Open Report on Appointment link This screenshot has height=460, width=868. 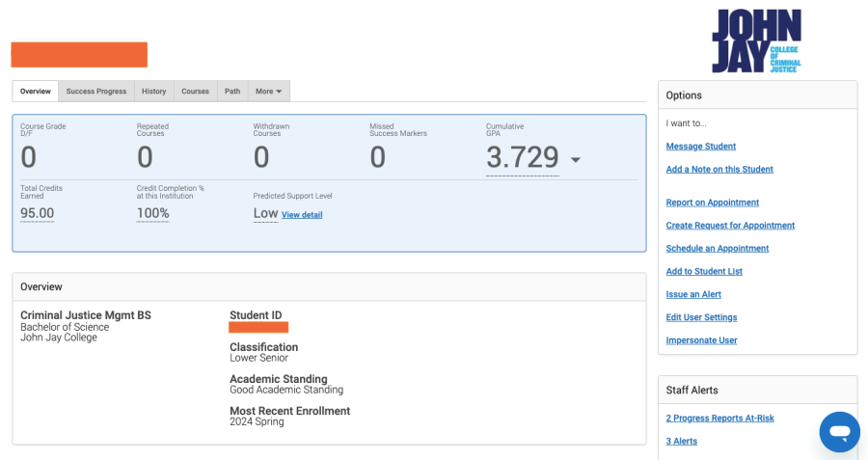[712, 203]
